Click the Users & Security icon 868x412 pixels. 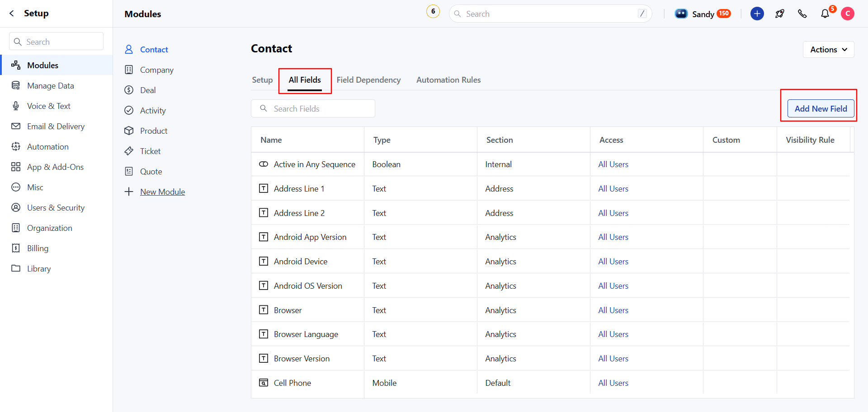(x=16, y=207)
